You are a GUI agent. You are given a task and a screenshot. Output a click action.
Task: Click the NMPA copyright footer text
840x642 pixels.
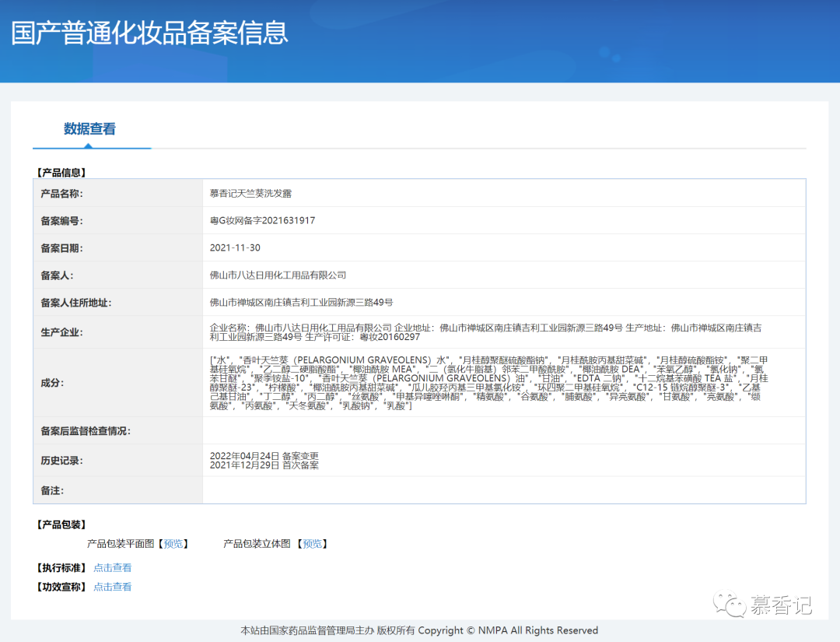[x=419, y=631]
